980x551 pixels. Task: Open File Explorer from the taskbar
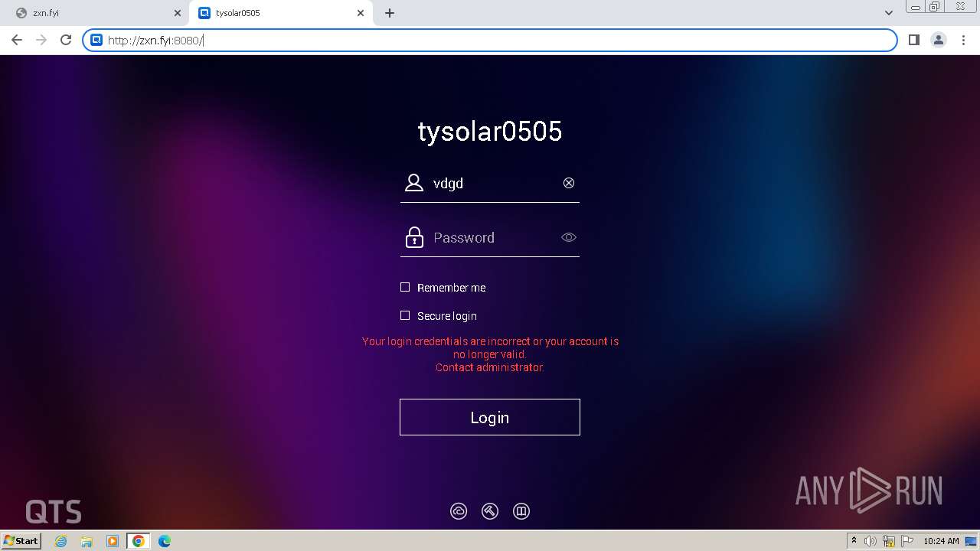(x=87, y=541)
